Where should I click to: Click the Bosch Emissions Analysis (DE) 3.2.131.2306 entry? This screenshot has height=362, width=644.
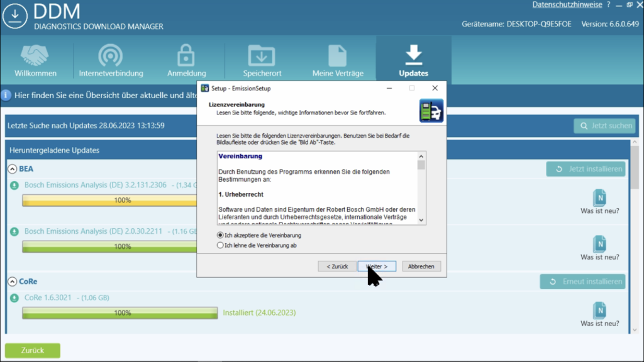click(96, 185)
